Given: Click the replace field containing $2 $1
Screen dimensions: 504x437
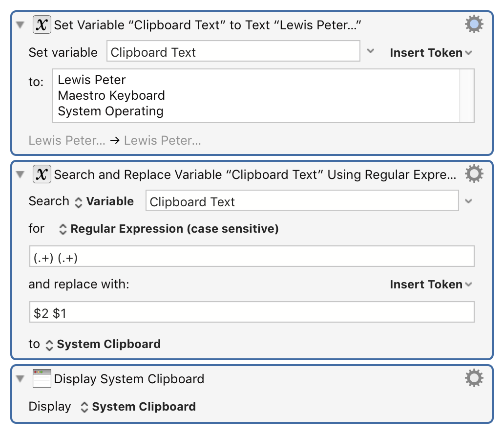Looking at the screenshot, I should tap(252, 311).
